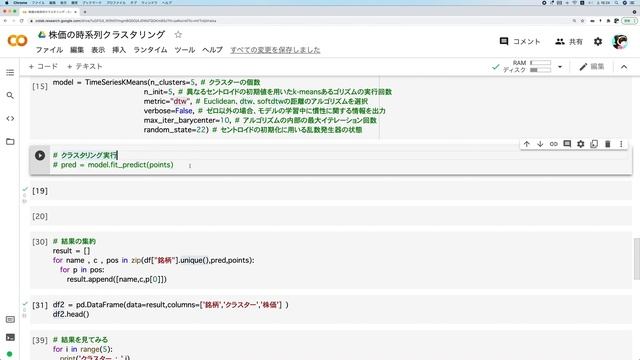Open the ツール menu
Screen dimensions: 640x360
pos(184,50)
